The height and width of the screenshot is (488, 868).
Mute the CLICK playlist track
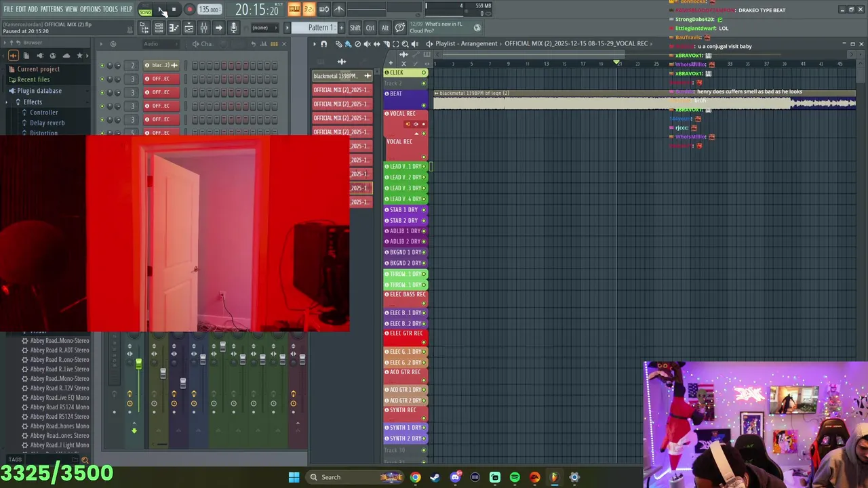pyautogui.click(x=424, y=73)
